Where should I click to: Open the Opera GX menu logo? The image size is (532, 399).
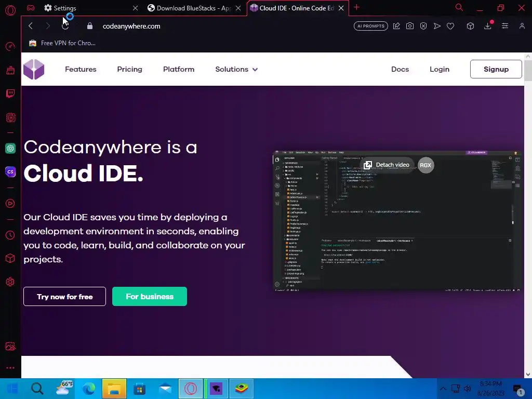(10, 10)
